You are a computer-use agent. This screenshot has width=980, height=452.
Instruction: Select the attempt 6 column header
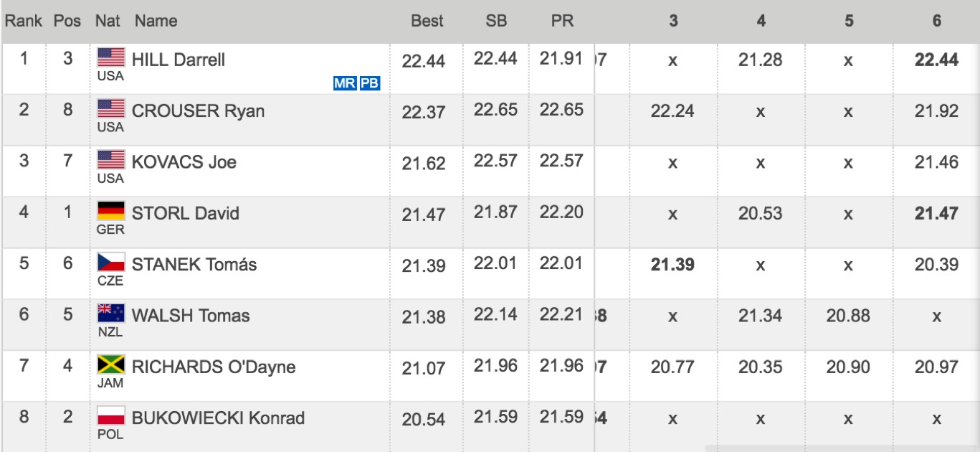tap(936, 22)
